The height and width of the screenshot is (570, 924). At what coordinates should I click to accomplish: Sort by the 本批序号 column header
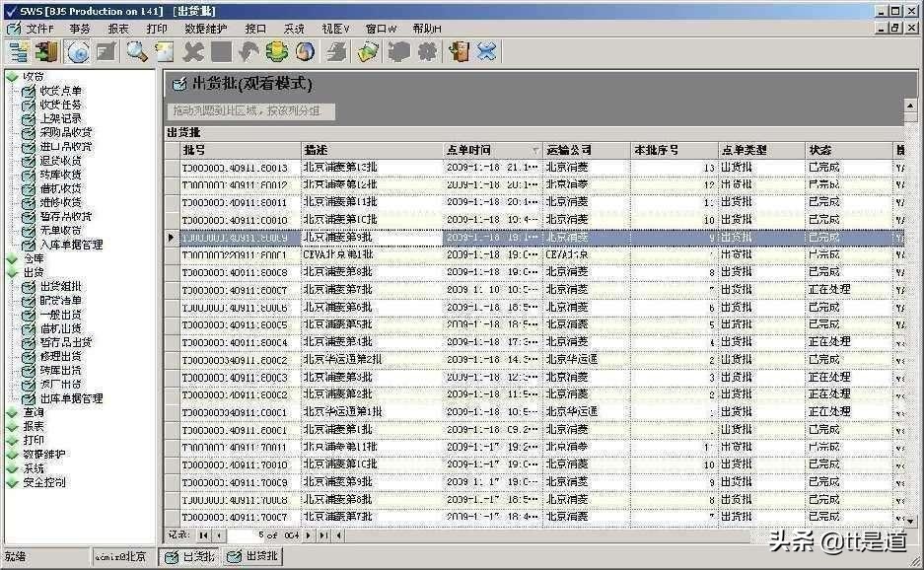tap(675, 150)
